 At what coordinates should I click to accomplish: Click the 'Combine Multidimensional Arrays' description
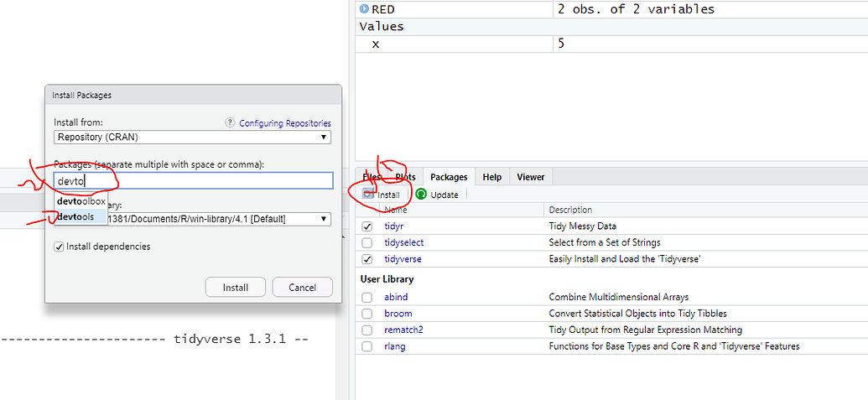619,297
